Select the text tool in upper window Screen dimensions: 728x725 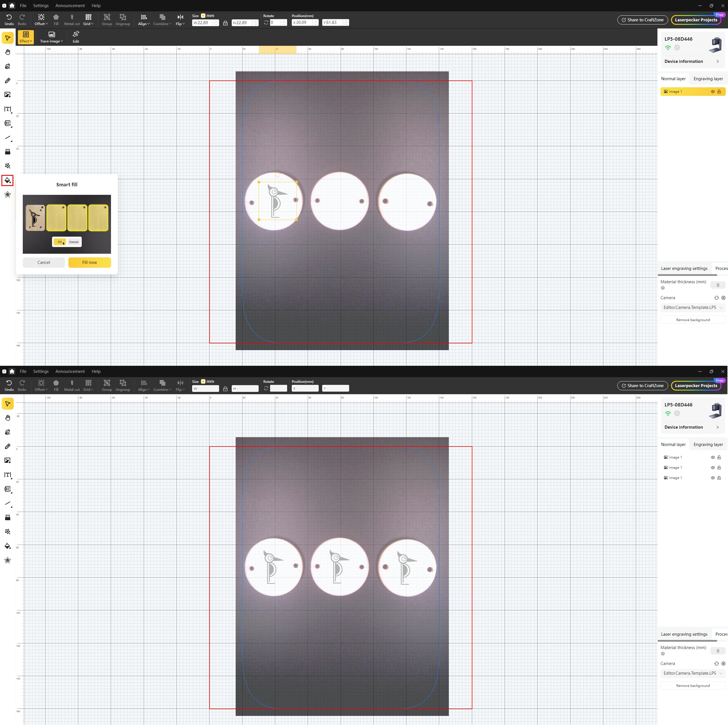[7, 109]
